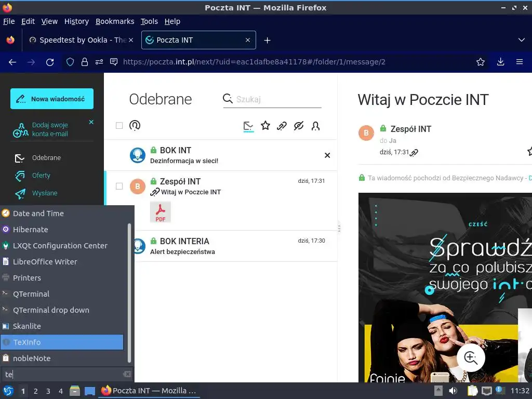Viewport: 532px width, 399px height.
Task: Open the file manager taskbar icon
Action: click(75, 391)
